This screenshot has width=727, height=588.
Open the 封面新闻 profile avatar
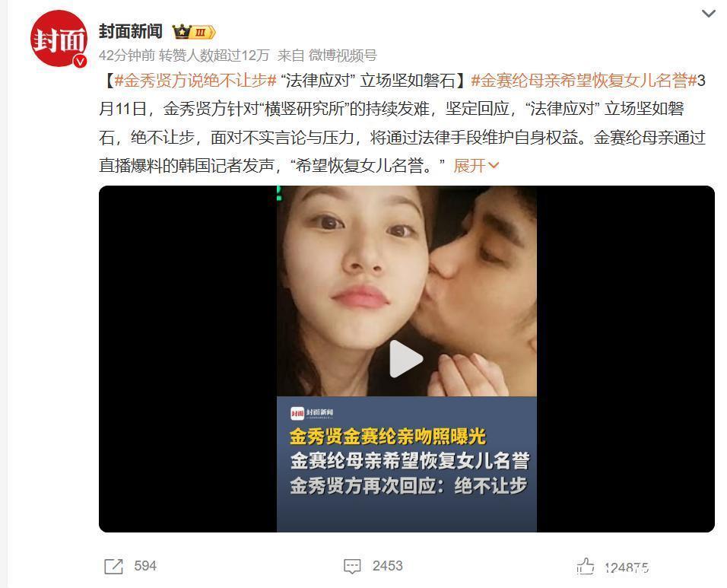[x=59, y=39]
